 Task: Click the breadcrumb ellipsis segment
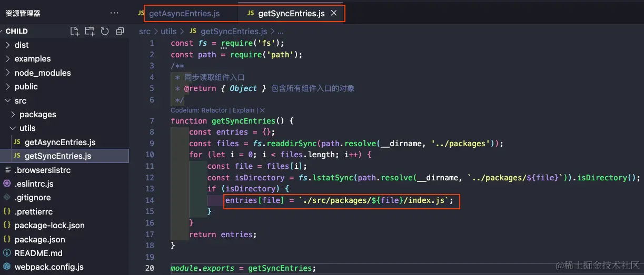[x=281, y=32]
